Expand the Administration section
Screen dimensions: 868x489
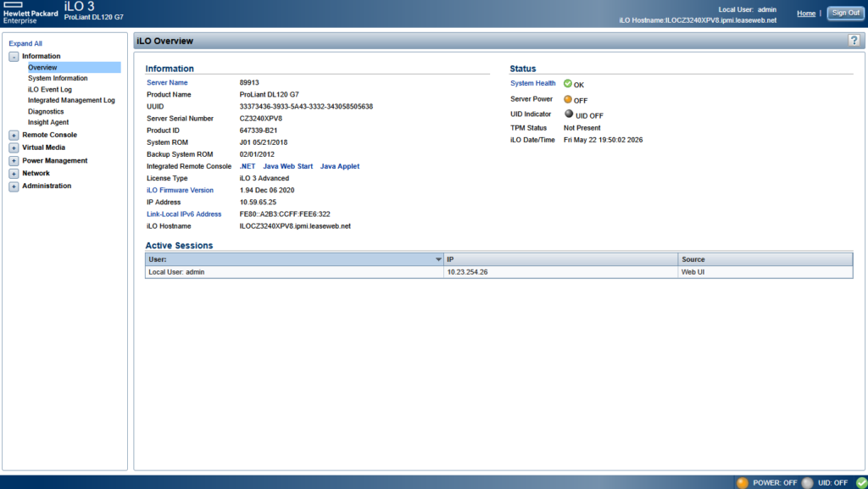[14, 186]
